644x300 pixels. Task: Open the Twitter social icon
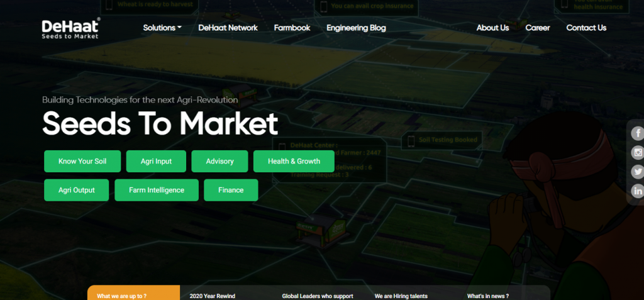(638, 172)
